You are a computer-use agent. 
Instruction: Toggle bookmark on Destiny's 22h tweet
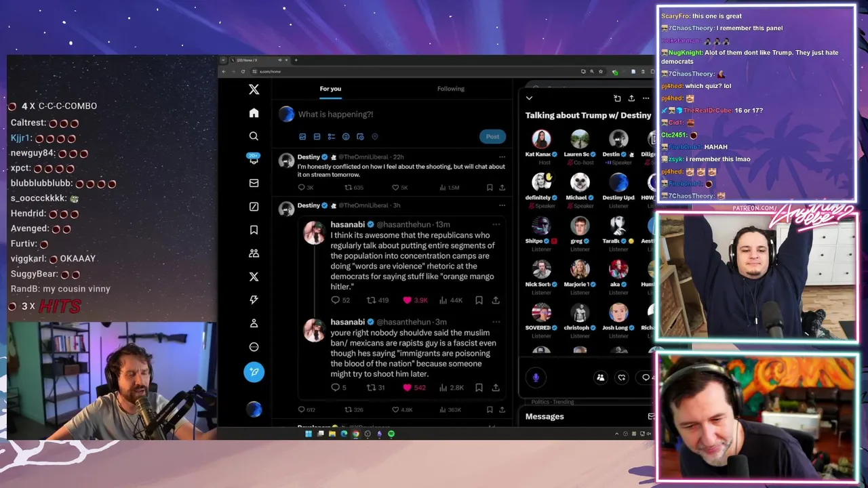point(489,188)
